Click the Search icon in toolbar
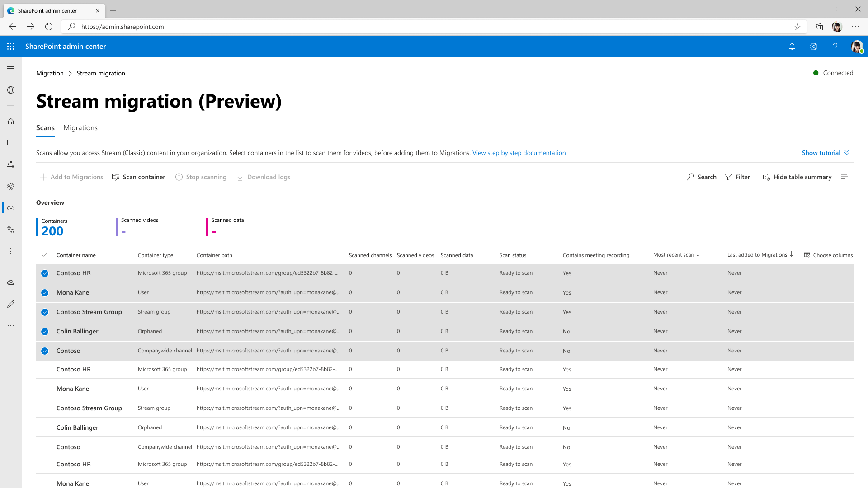 690,177
